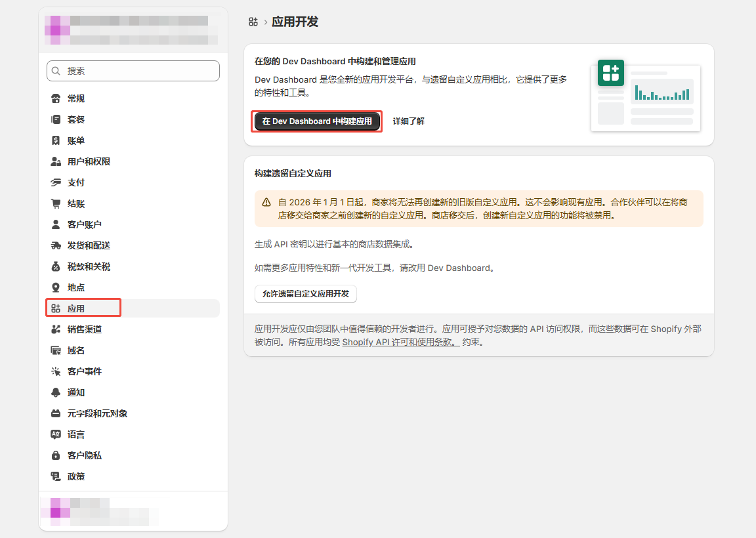Screen dimensions: 756x538
Task: Open 元字段和元对象 settings
Action: click(x=97, y=413)
